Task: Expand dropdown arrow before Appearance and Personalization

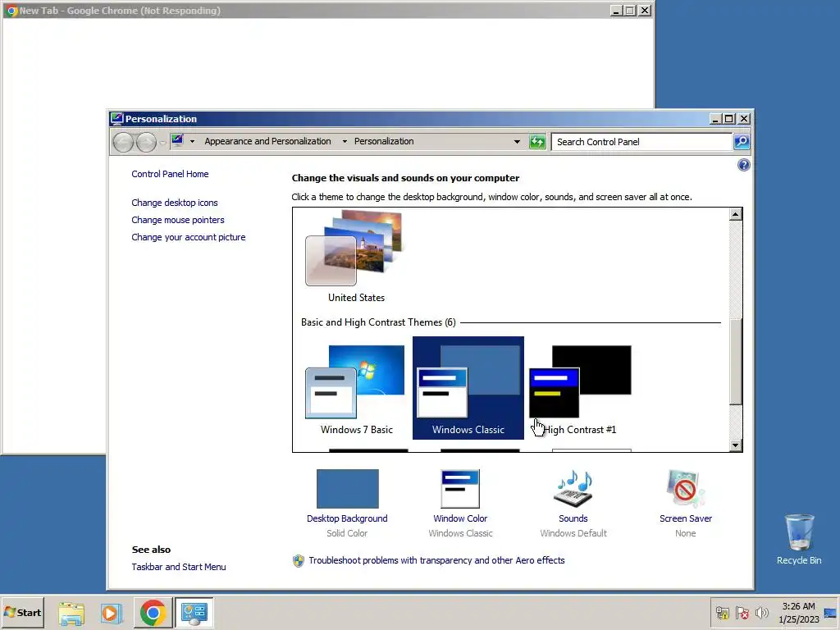Action: coord(192,142)
